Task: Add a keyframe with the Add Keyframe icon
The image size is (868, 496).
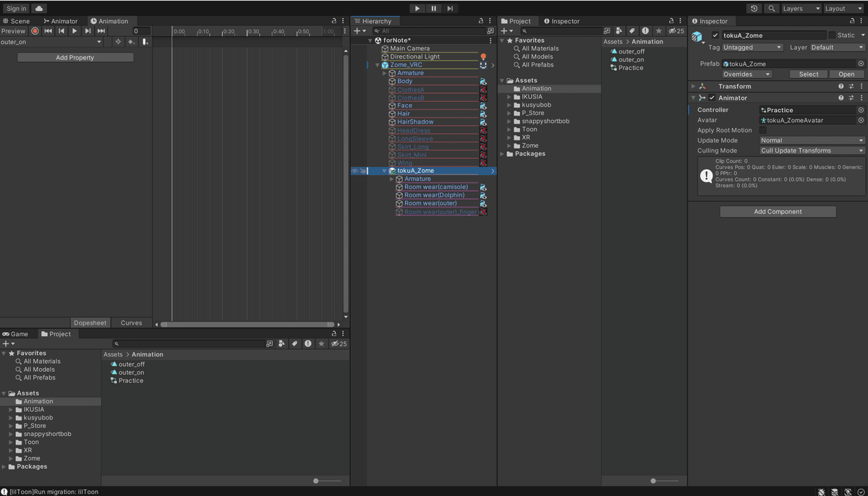Action: (132, 42)
